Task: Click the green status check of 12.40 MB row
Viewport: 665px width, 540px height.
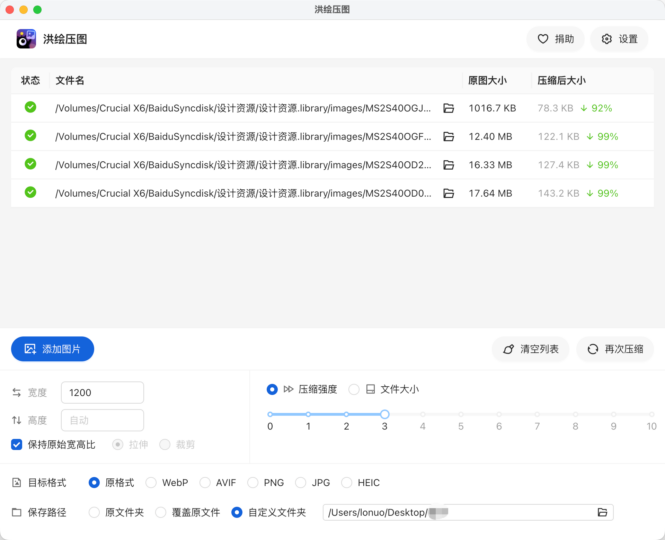Action: click(30, 135)
